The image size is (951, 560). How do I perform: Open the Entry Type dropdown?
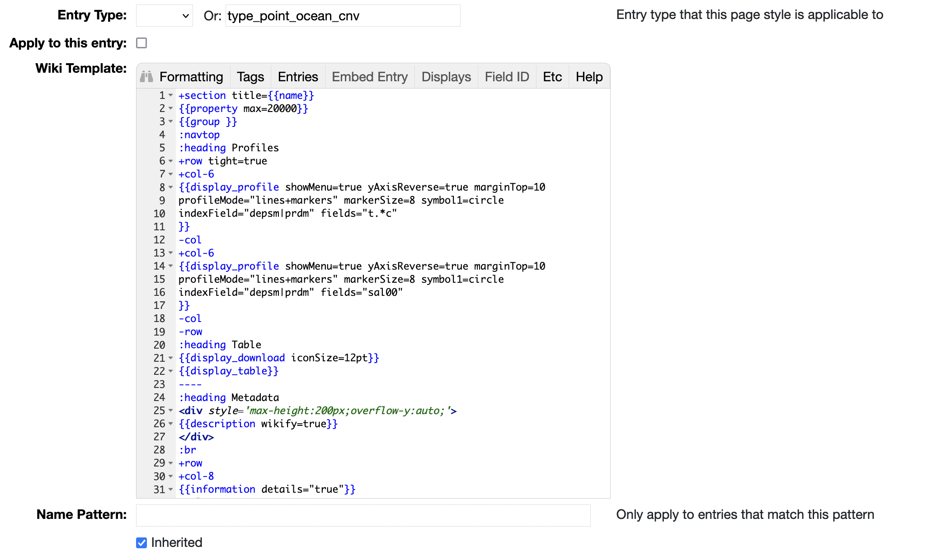coord(165,16)
